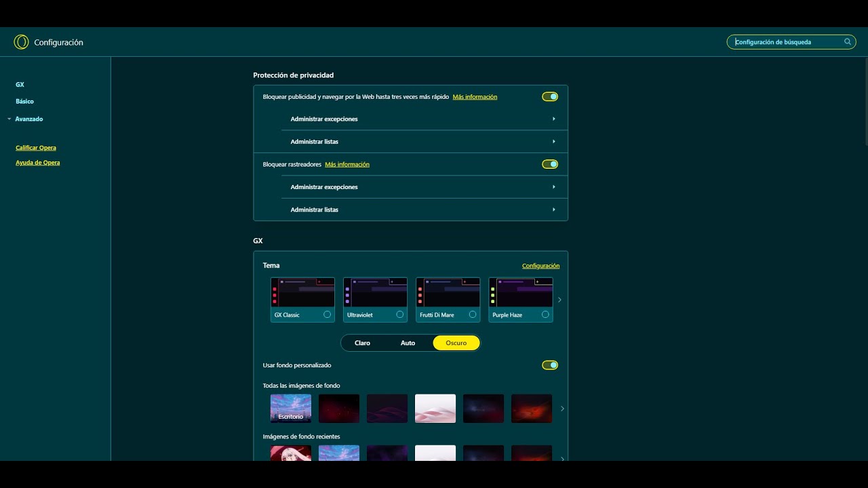Switch theme mode to Claro
The width and height of the screenshot is (868, 488).
pyautogui.click(x=362, y=343)
